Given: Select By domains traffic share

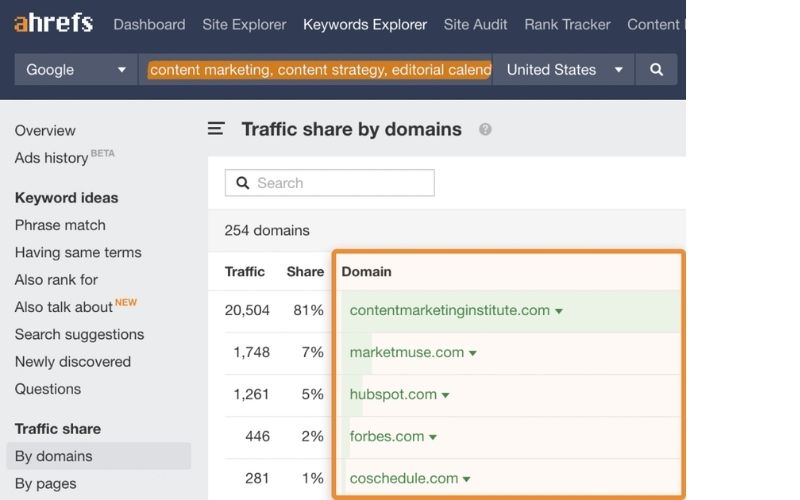Looking at the screenshot, I should pos(98,456).
